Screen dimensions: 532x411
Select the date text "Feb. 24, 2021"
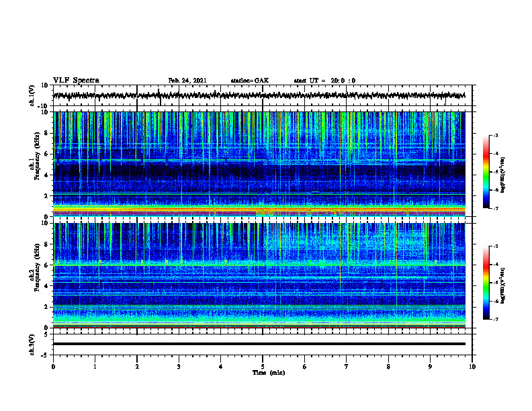click(187, 81)
